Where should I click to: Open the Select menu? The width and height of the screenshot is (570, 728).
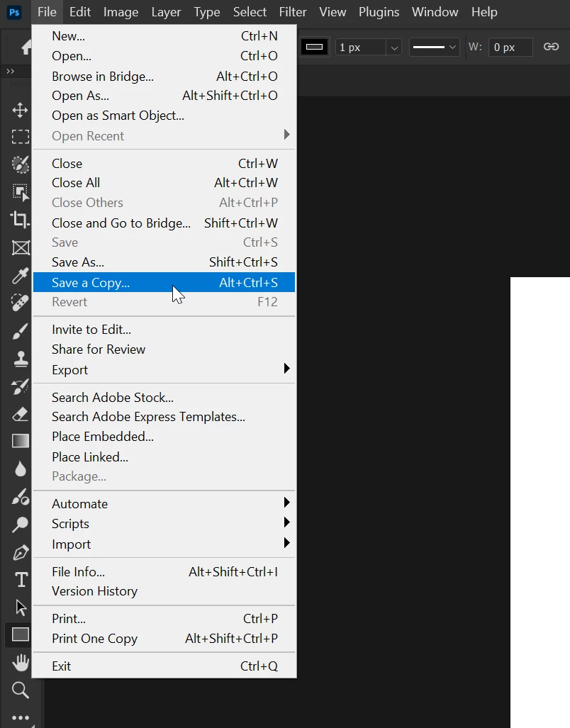point(250,12)
